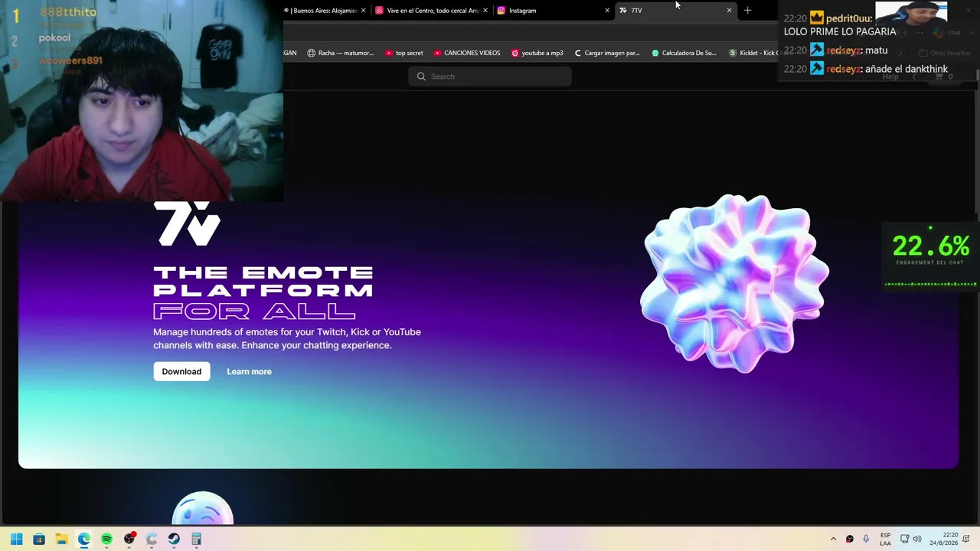The height and width of the screenshot is (551, 980).
Task: Open Microsoft Store from the taskbar
Action: tap(39, 540)
